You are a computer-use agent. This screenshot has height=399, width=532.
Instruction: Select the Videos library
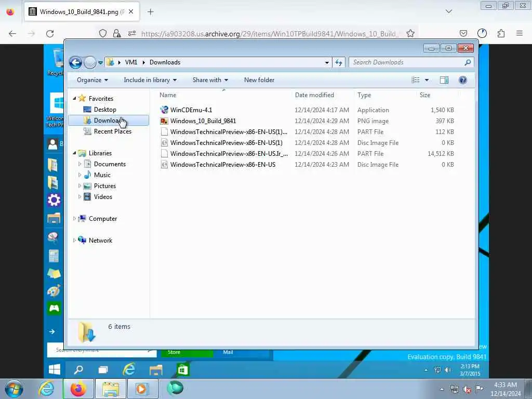click(x=103, y=197)
